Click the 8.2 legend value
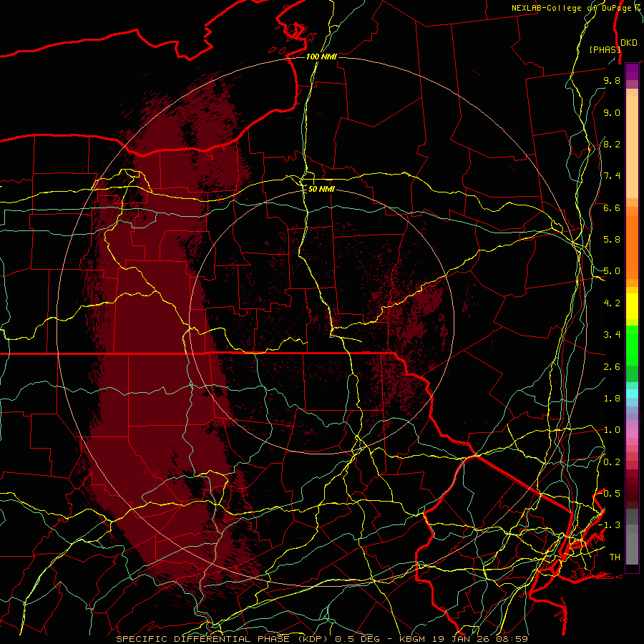Screen dimensions: 644x644 click(612, 144)
